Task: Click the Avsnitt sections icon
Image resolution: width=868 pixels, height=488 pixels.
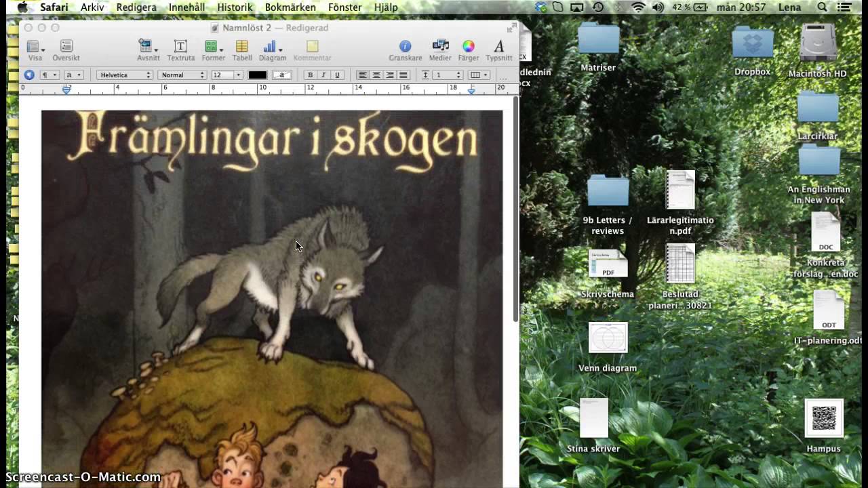Action: pos(146,47)
